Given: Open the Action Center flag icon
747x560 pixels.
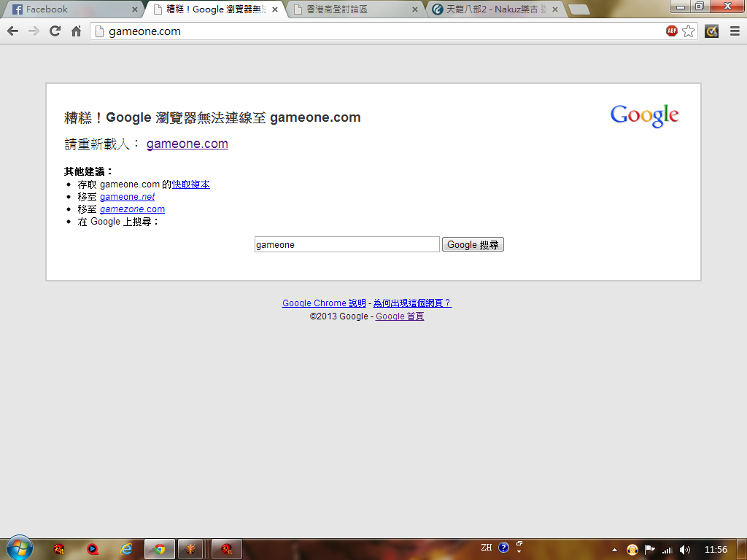Looking at the screenshot, I should (x=650, y=550).
